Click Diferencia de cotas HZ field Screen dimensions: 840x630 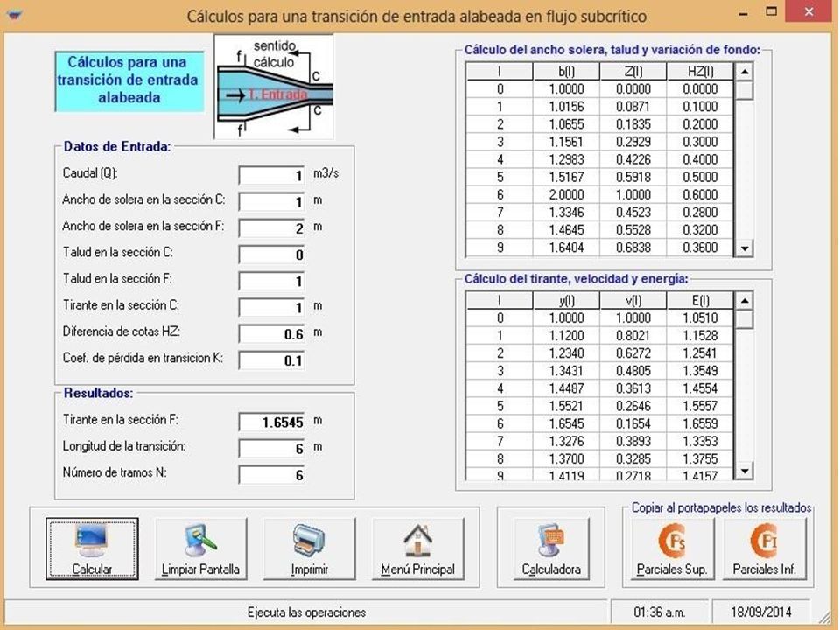[271, 333]
